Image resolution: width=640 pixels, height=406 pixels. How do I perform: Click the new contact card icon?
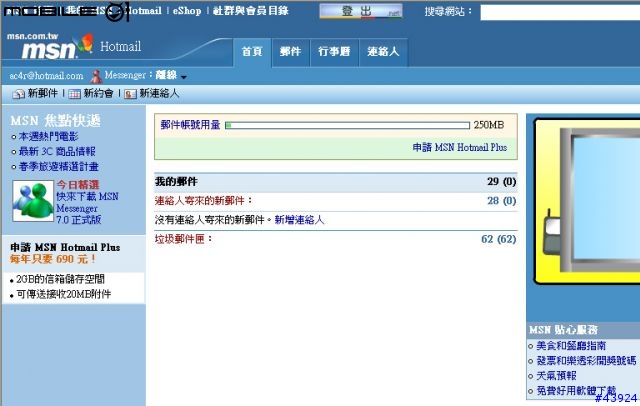coord(130,94)
